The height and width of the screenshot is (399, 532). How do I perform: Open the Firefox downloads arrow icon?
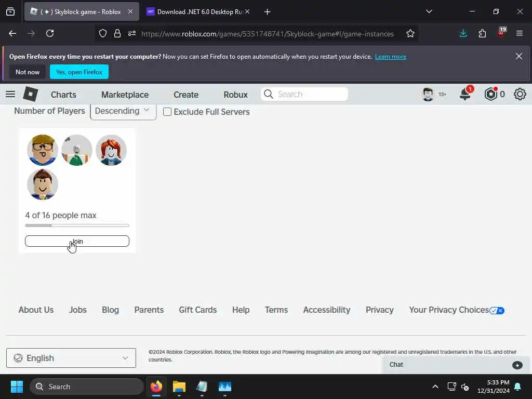463,33
